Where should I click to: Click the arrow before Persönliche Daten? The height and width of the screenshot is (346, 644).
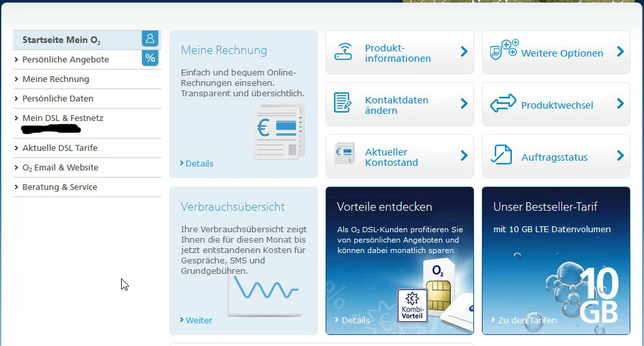click(16, 98)
